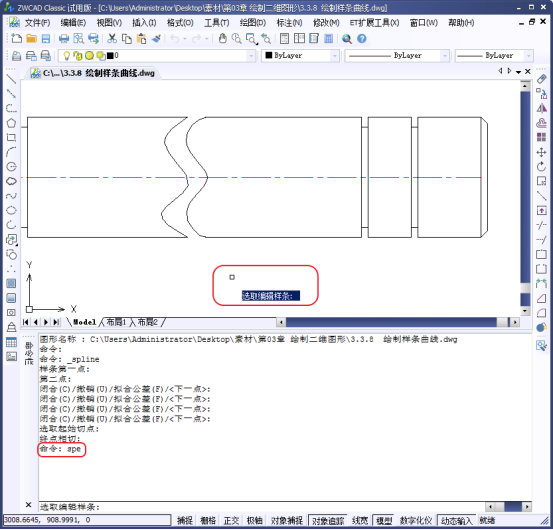Expand the layer selection dropdown
The image size is (553, 530).
click(251, 56)
